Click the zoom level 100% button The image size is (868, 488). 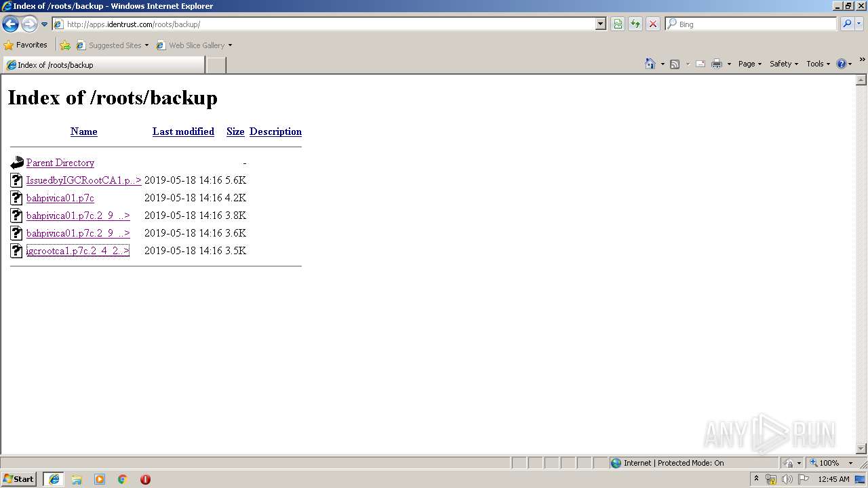[824, 463]
